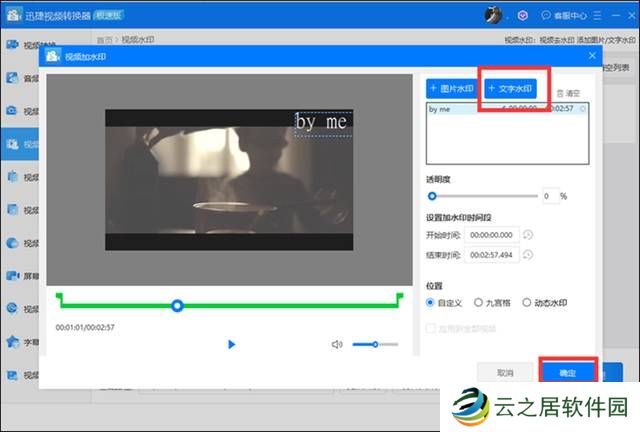Click the 透明度 percentage input field
640x432 pixels.
[550, 197]
